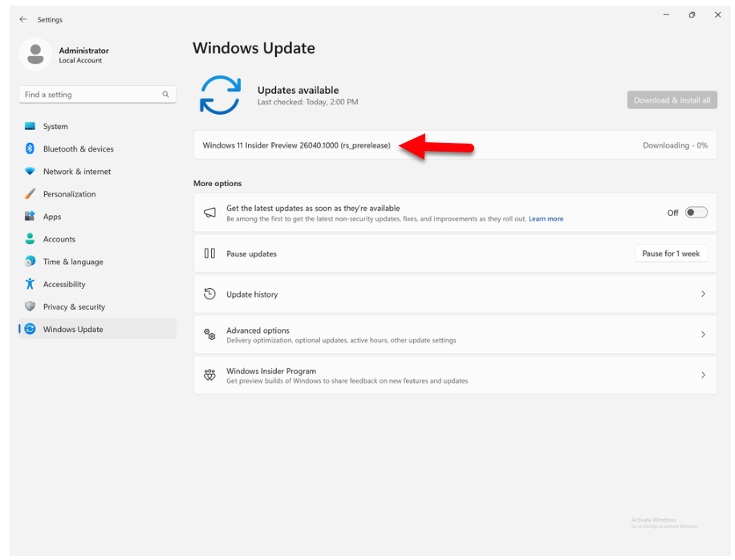
Task: Click the Windows Update sidebar icon
Action: click(30, 329)
